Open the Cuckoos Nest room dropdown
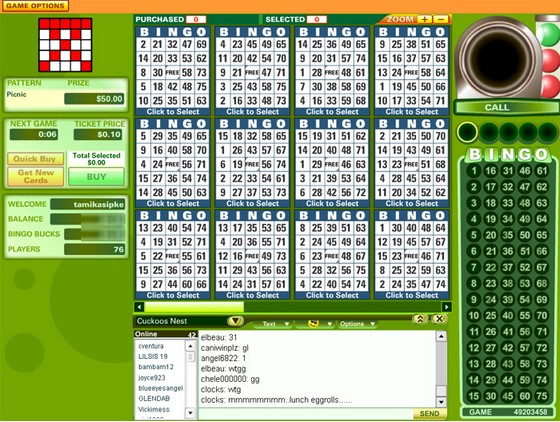Screen dimensions: 560x422 (236, 321)
